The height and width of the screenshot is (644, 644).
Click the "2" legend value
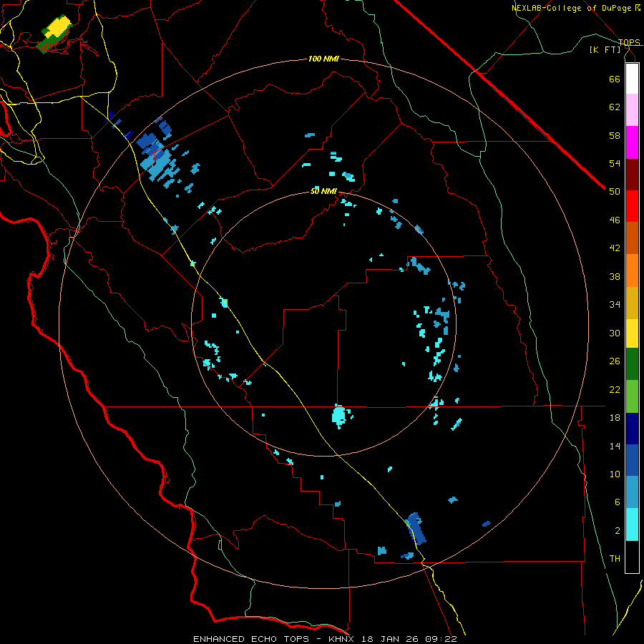(617, 531)
